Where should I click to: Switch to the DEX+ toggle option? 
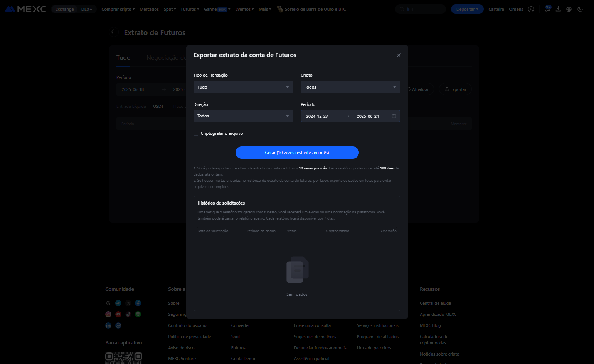87,9
